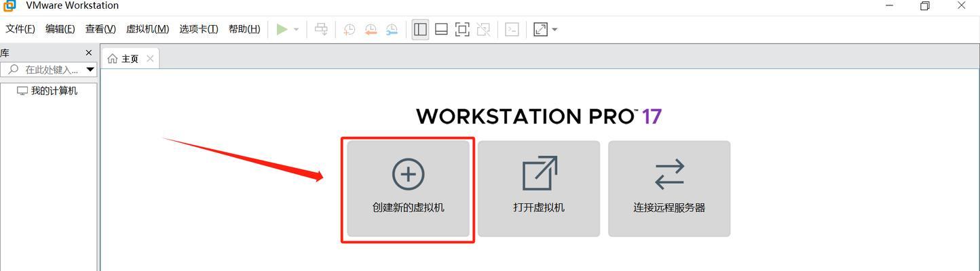980x271 pixels.
Task: Click the console view terminal icon
Action: click(512, 29)
